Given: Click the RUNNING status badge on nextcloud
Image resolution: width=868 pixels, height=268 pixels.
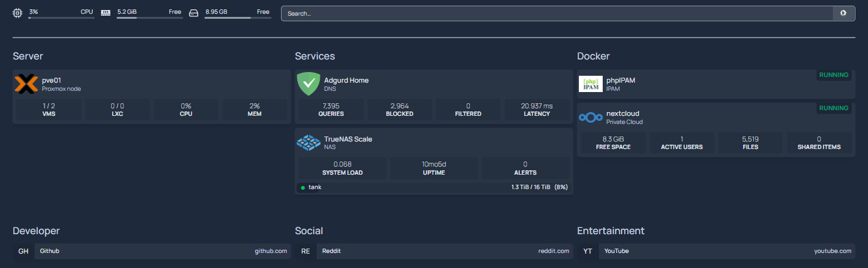Looking at the screenshot, I should pos(834,108).
